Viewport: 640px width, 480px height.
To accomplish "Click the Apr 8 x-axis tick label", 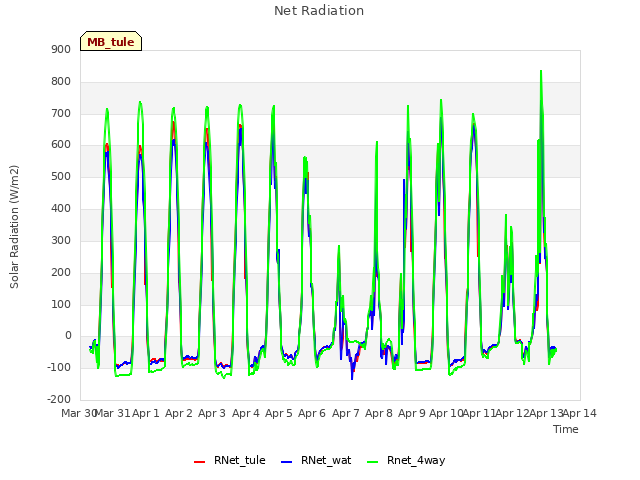I will point(379,413).
